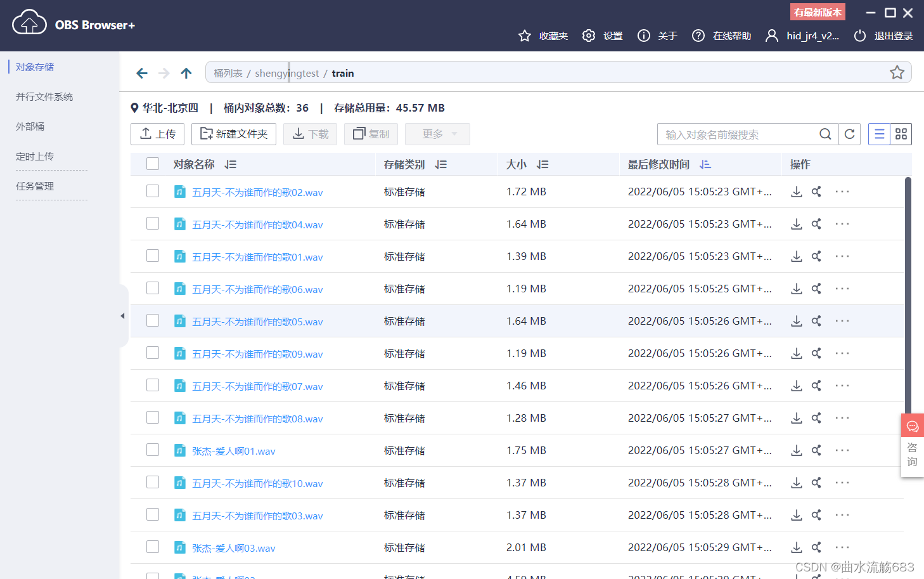Check the box for 五月天-不为谁而作的歌06.wav
This screenshot has width=924, height=579.
[x=153, y=288]
